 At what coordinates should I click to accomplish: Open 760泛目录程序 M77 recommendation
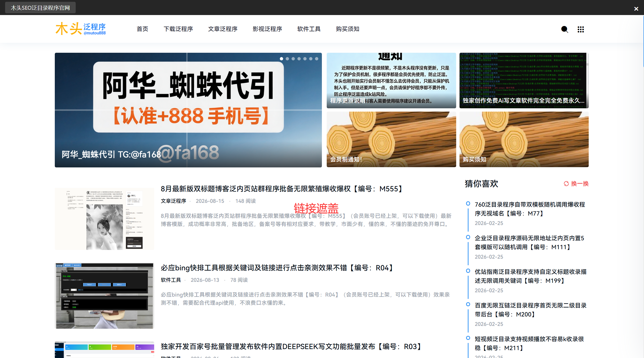click(530, 209)
